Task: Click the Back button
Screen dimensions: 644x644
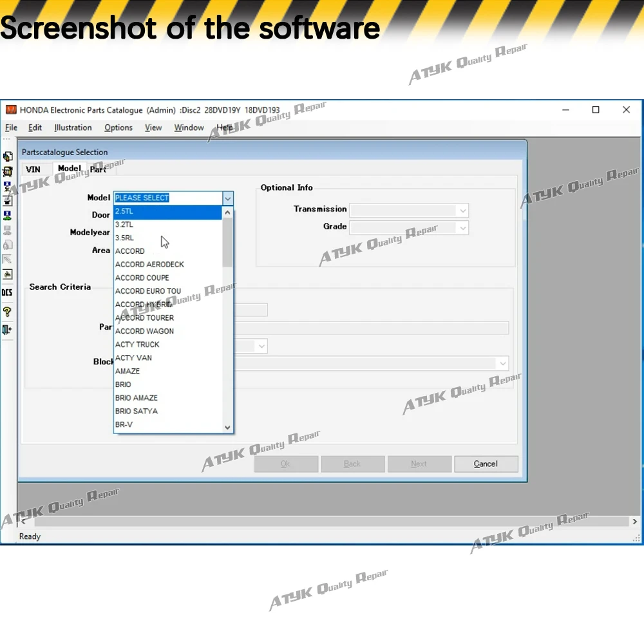Action: (352, 464)
